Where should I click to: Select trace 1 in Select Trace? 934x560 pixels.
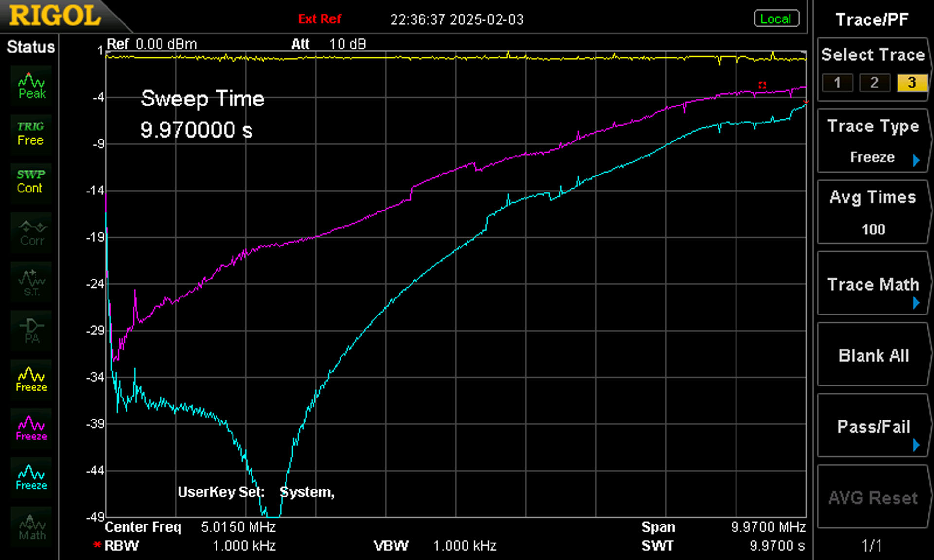click(837, 83)
